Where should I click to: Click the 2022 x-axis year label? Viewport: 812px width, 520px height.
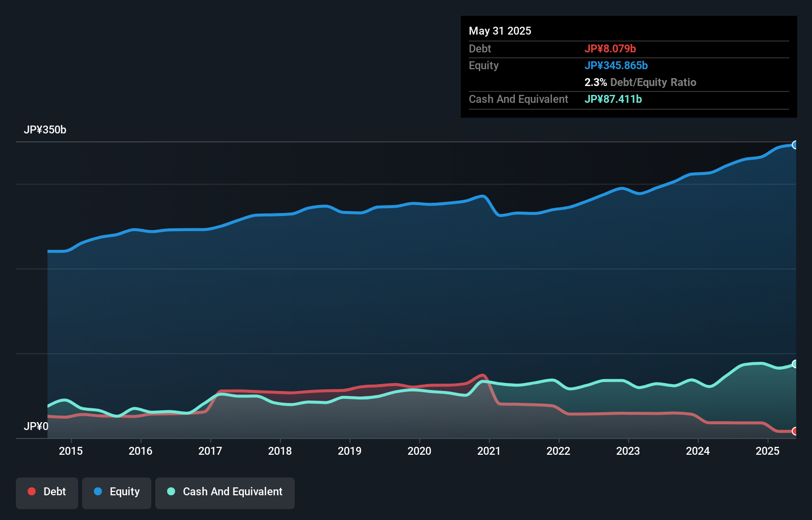tap(558, 451)
